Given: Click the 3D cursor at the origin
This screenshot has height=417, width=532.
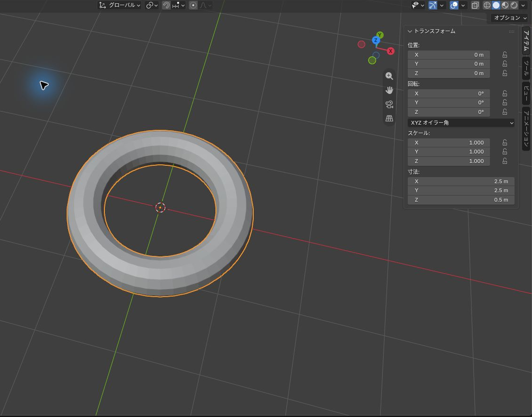Looking at the screenshot, I should pyautogui.click(x=160, y=207).
